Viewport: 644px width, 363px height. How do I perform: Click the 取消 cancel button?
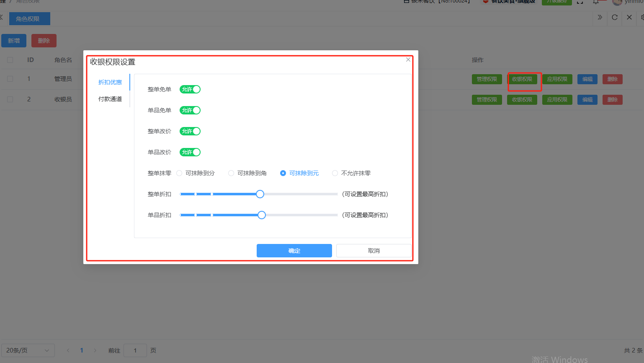tap(374, 251)
